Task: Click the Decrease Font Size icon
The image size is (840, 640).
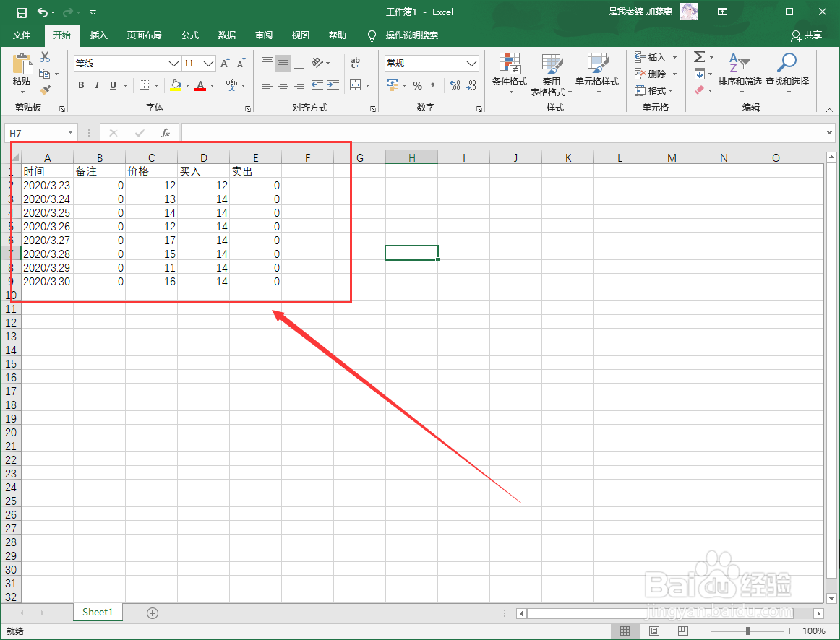Action: (x=241, y=63)
